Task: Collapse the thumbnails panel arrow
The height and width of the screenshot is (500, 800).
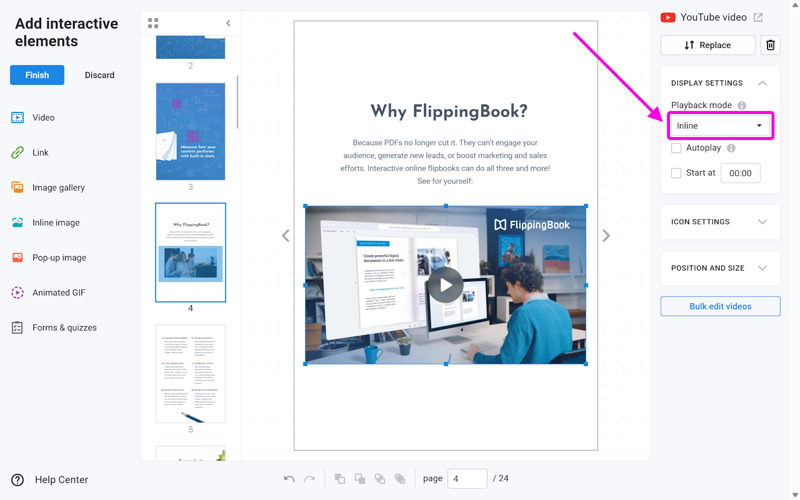Action: [228, 23]
